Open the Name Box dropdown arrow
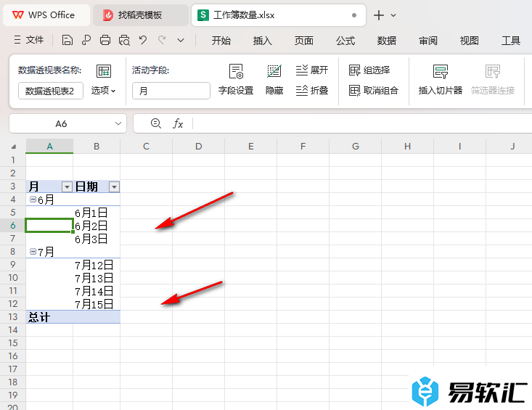Viewport: 532px width, 410px height. coord(118,123)
